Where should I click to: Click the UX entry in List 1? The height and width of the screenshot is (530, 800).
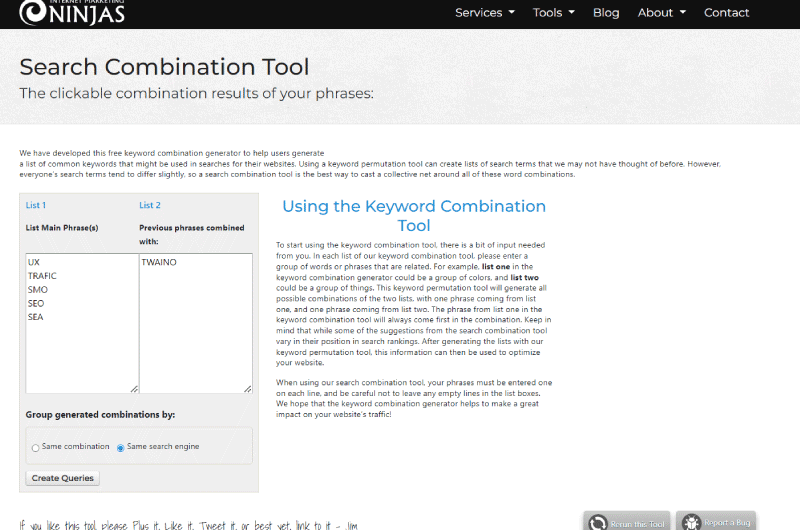point(34,262)
